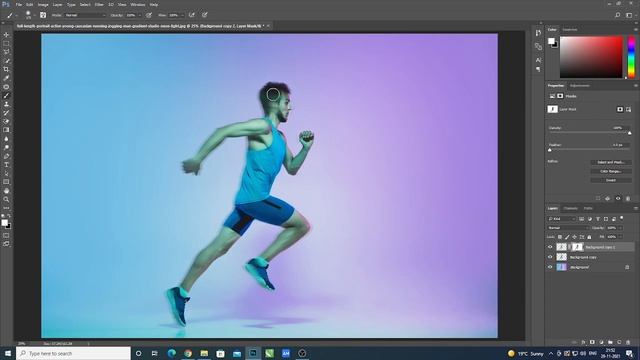Toggle airbrush mode in options bar

click(191, 15)
